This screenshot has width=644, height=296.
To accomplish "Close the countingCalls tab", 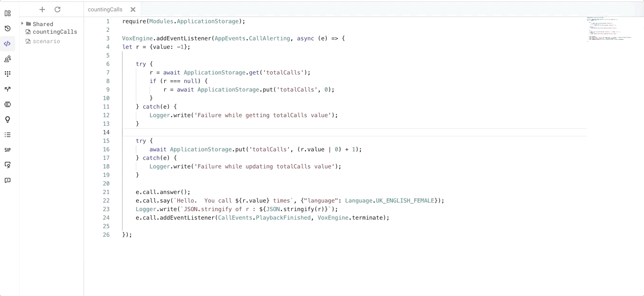I will pyautogui.click(x=133, y=9).
